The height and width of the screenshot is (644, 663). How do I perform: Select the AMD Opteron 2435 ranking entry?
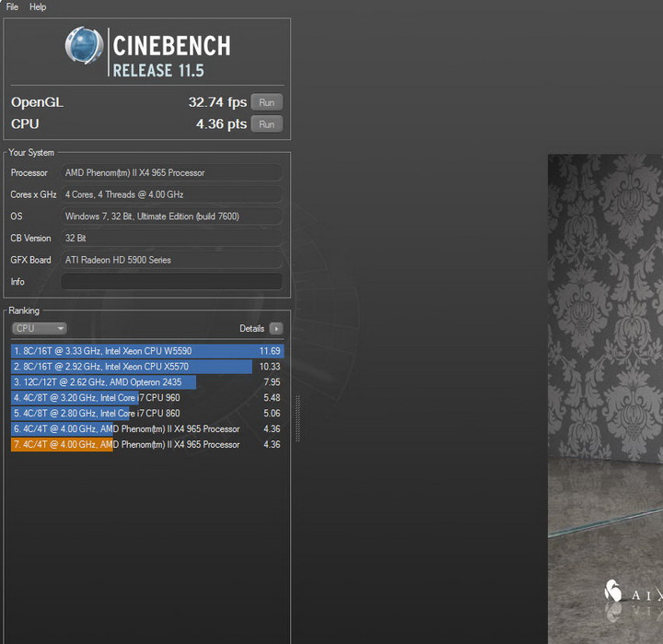point(147,382)
